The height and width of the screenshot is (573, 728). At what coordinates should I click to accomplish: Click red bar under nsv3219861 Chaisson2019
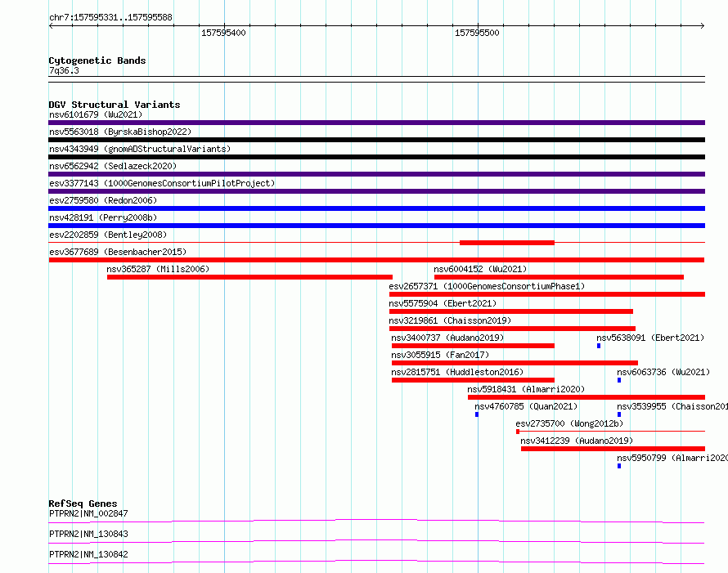512,329
